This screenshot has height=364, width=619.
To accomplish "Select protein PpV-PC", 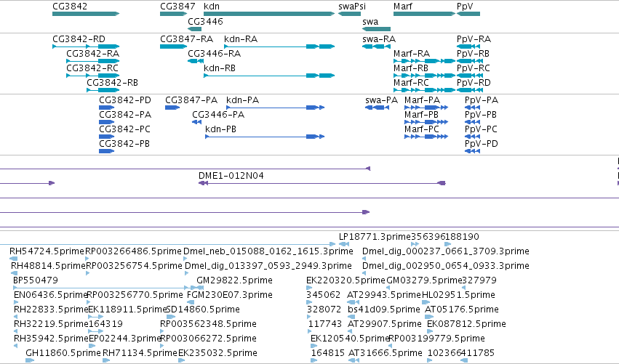I will coord(473,137).
